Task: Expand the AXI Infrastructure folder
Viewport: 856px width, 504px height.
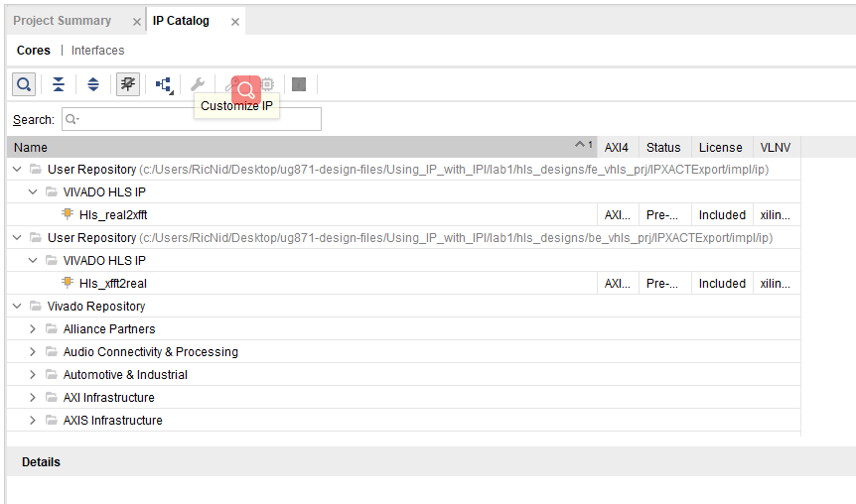Action: pyautogui.click(x=33, y=398)
